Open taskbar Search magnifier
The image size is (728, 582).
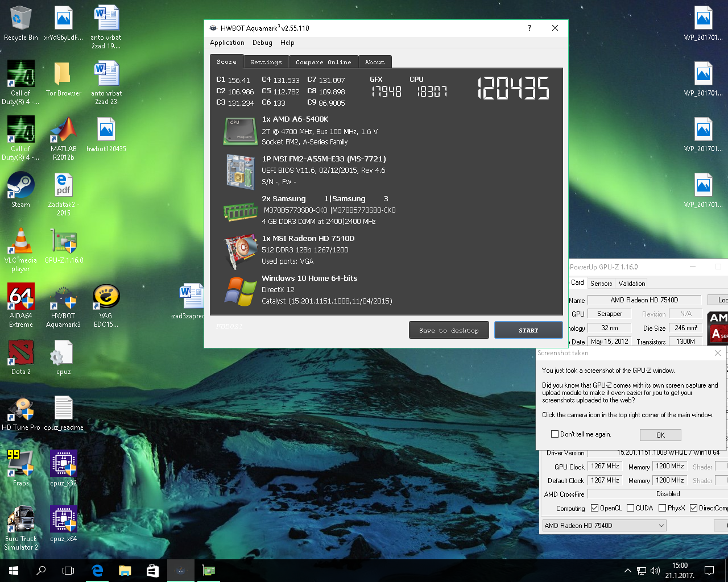[41, 571]
